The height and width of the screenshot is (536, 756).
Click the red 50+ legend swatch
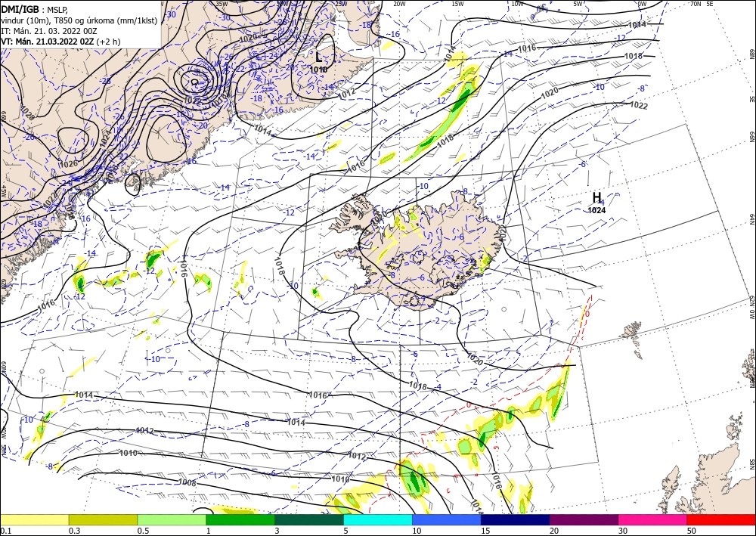pyautogui.click(x=721, y=519)
